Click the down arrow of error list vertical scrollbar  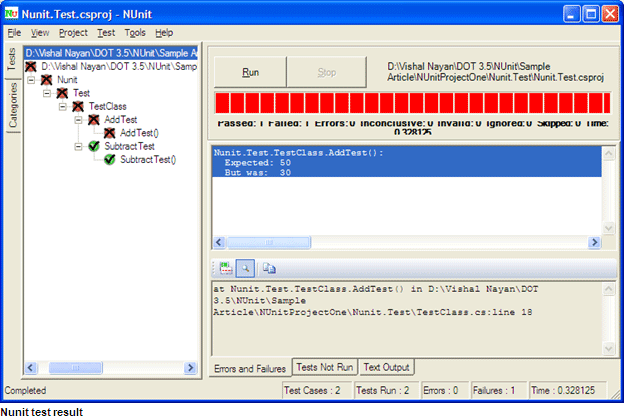(608, 228)
